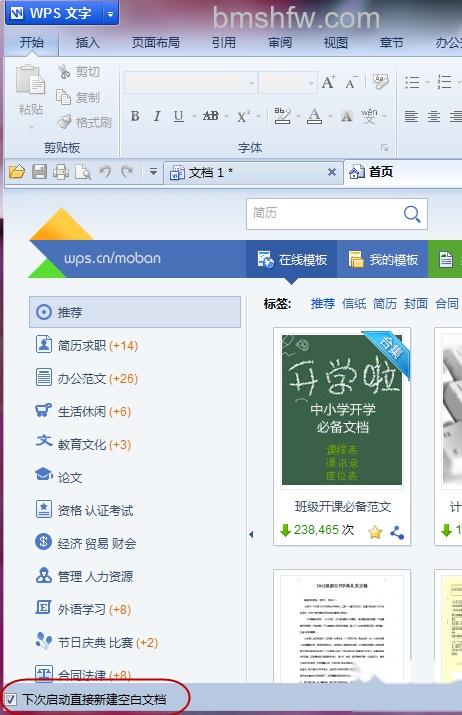
Task: Click the Print icon
Action: (61, 172)
